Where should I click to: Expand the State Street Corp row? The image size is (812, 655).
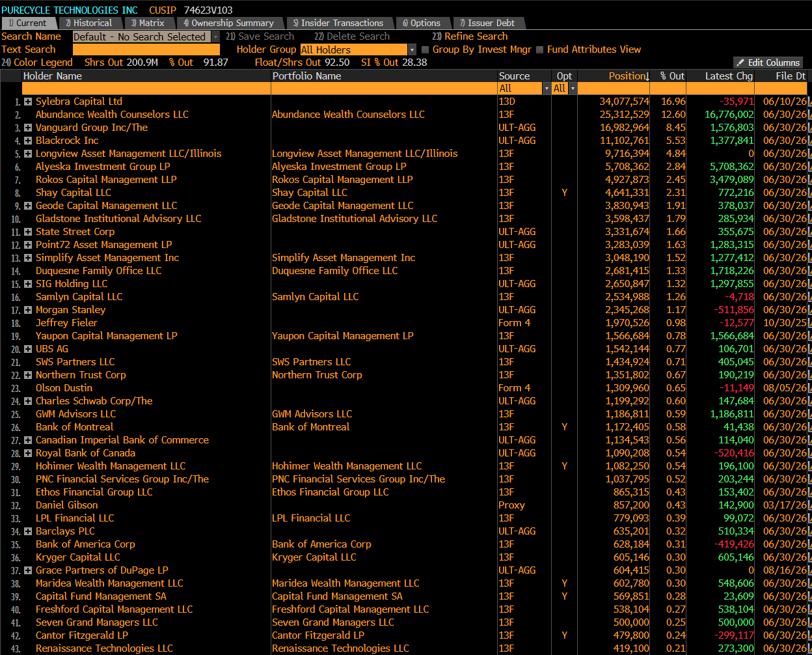pos(28,232)
